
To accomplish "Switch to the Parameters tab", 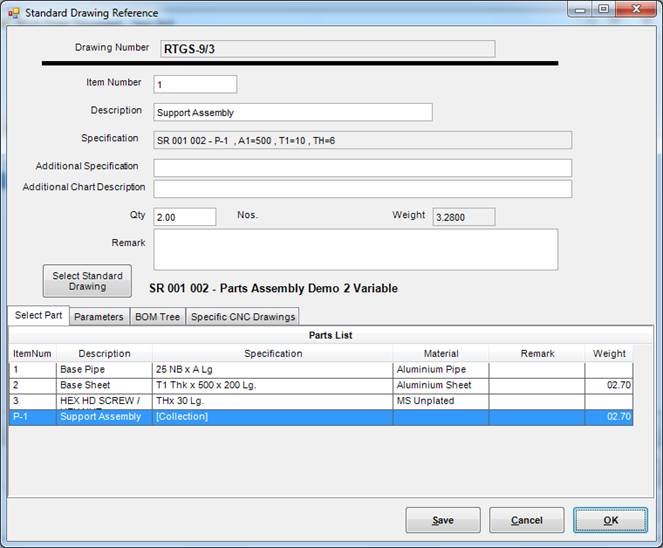I will pos(99,316).
